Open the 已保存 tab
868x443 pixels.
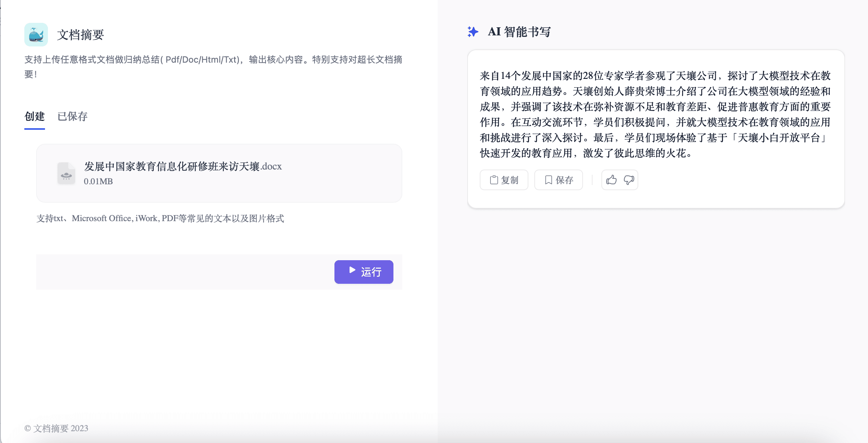tap(72, 116)
